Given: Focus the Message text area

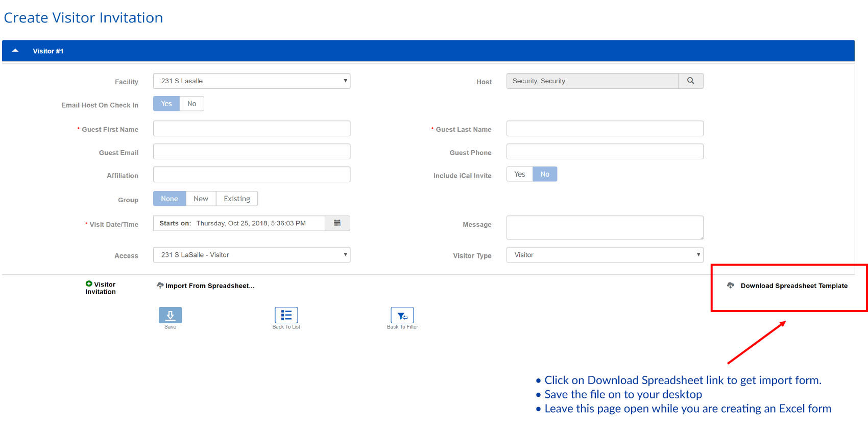Looking at the screenshot, I should tap(605, 227).
